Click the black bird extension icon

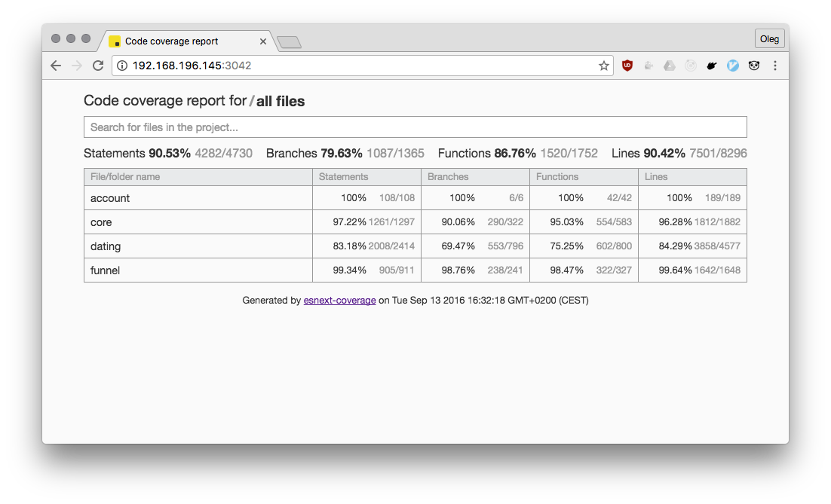click(711, 66)
